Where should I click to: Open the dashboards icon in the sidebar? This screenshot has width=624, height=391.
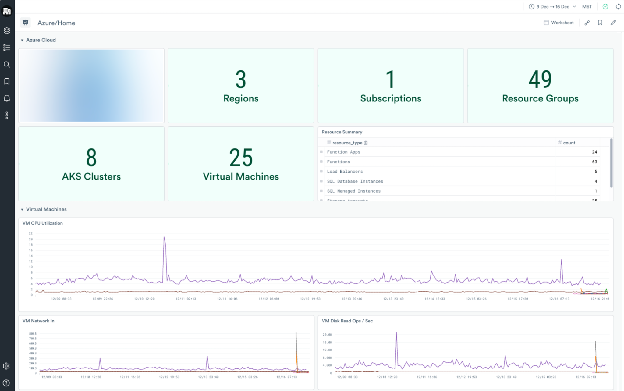7,81
